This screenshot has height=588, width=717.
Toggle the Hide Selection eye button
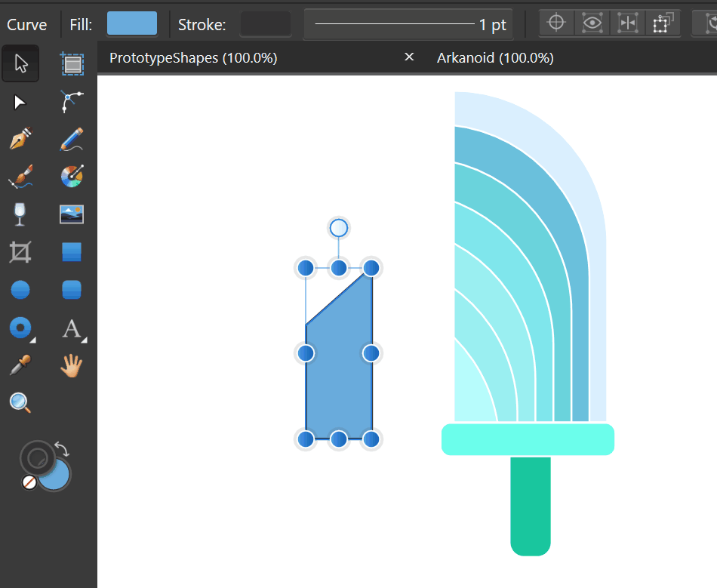(x=592, y=23)
